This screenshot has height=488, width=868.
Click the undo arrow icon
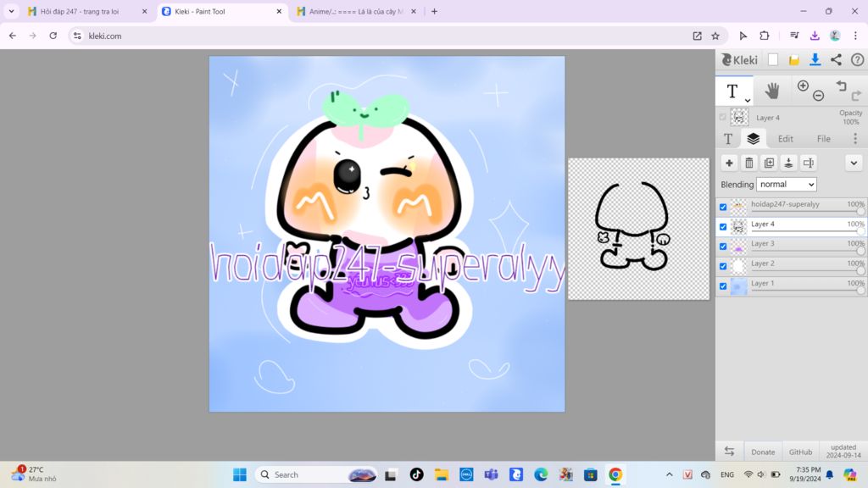841,86
